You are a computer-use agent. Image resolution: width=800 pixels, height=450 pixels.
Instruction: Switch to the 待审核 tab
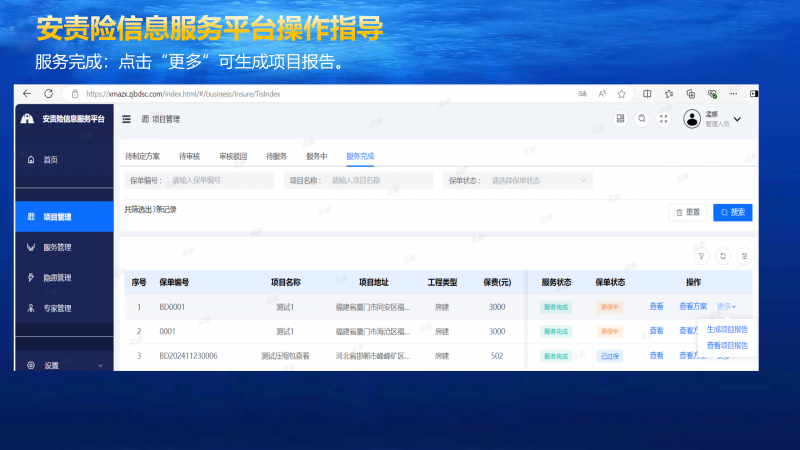(x=189, y=156)
